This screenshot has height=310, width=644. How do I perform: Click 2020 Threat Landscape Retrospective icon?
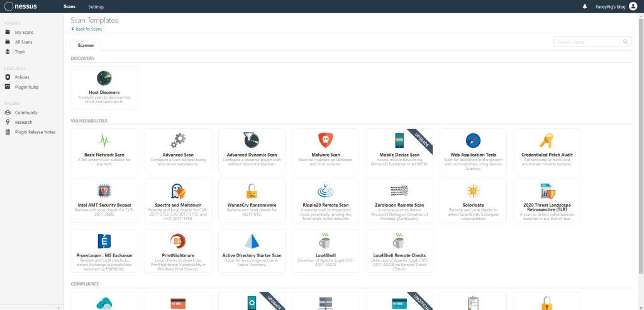[x=547, y=191]
